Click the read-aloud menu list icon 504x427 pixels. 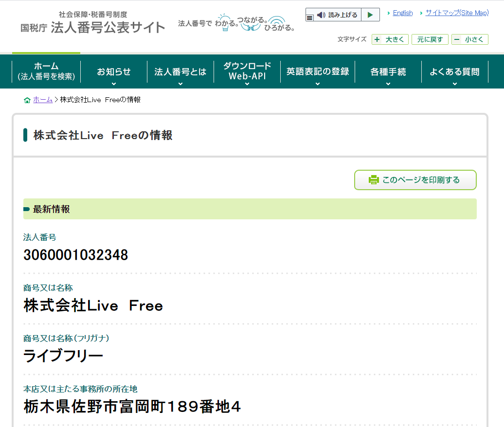coord(309,18)
